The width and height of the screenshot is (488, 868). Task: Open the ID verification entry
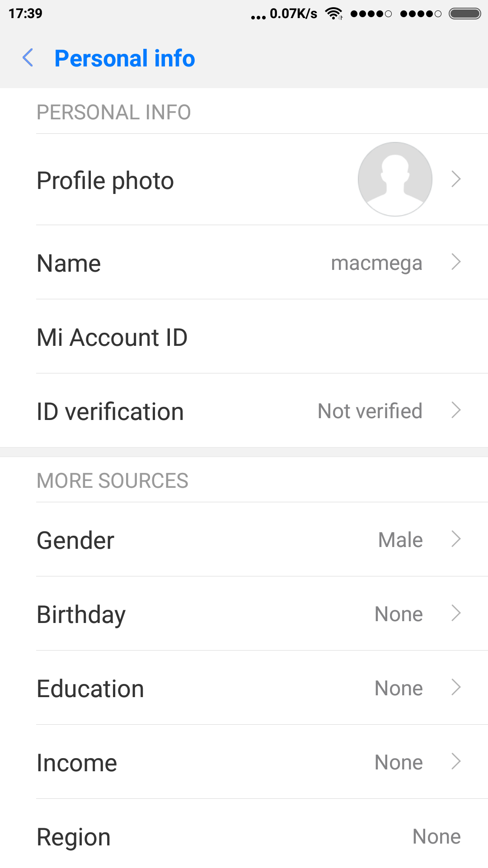(x=110, y=411)
